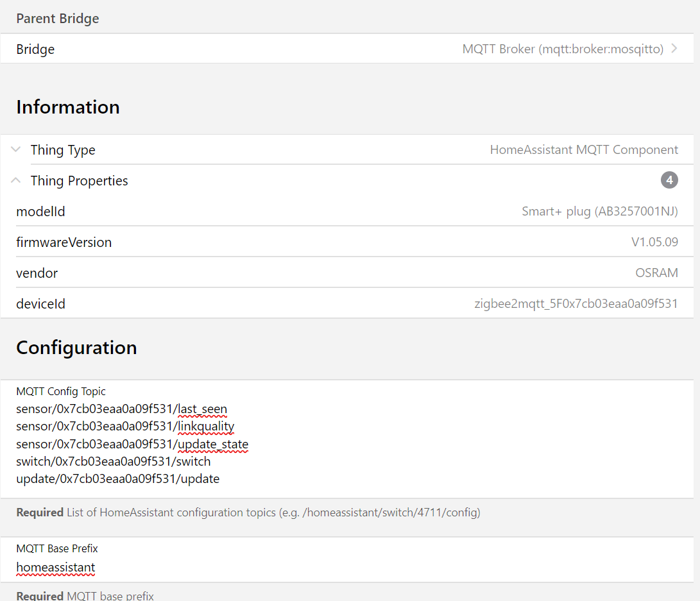Collapse the Thing Properties chevron
Viewport: 700px width, 601px height.
[16, 181]
